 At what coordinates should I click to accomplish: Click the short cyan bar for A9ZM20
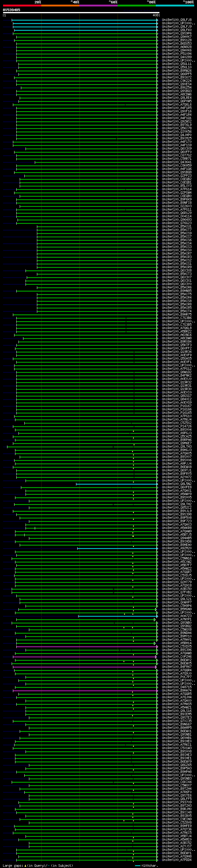[x=118, y=549]
